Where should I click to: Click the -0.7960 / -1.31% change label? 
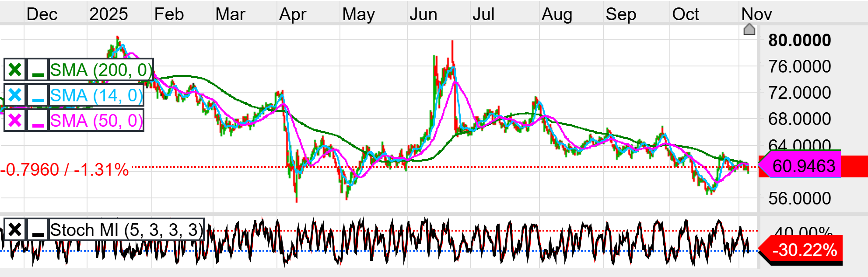coord(65,170)
